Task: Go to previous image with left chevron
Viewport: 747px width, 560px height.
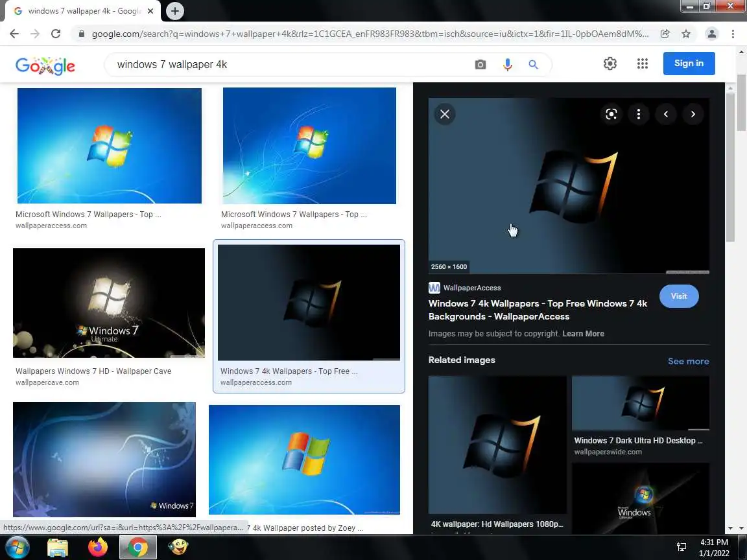Action: pyautogui.click(x=665, y=114)
